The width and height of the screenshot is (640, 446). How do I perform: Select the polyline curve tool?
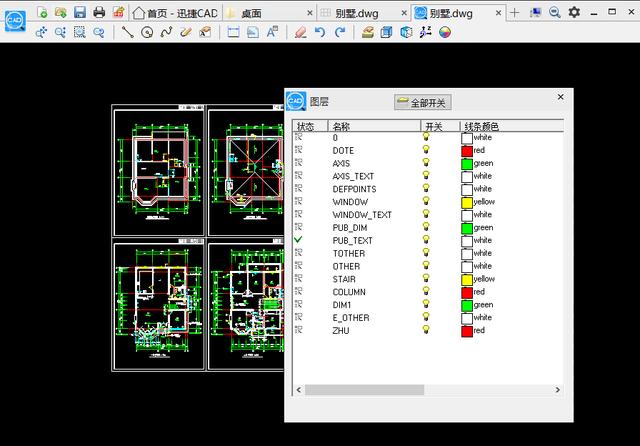pyautogui.click(x=166, y=32)
